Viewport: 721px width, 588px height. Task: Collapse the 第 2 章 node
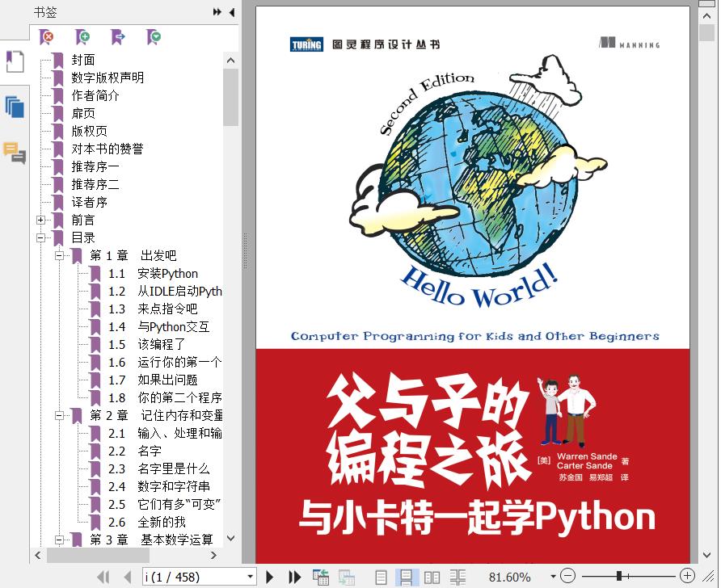59,415
